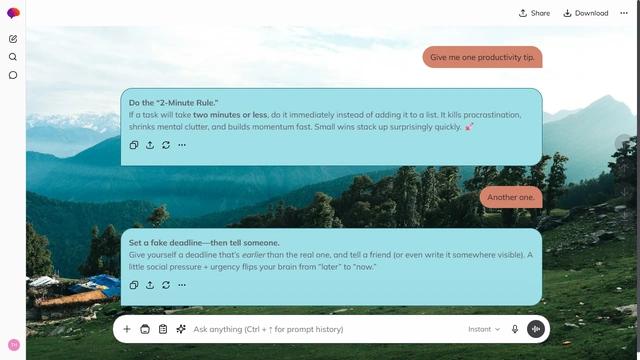The height and width of the screenshot is (360, 640).
Task: Share the "fake deadline" response
Action: tap(150, 285)
